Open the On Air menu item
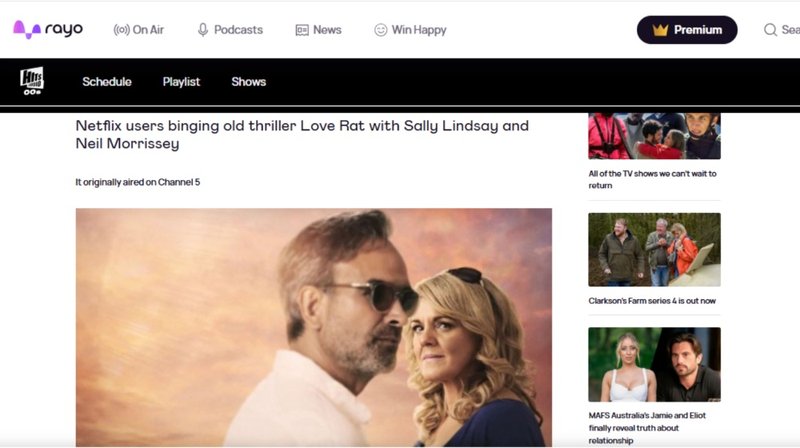Viewport: 800px width, 448px height. pyautogui.click(x=148, y=30)
